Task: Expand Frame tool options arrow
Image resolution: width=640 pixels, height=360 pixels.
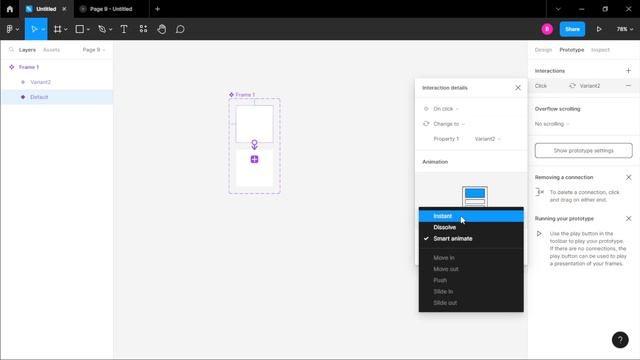Action: [65, 29]
